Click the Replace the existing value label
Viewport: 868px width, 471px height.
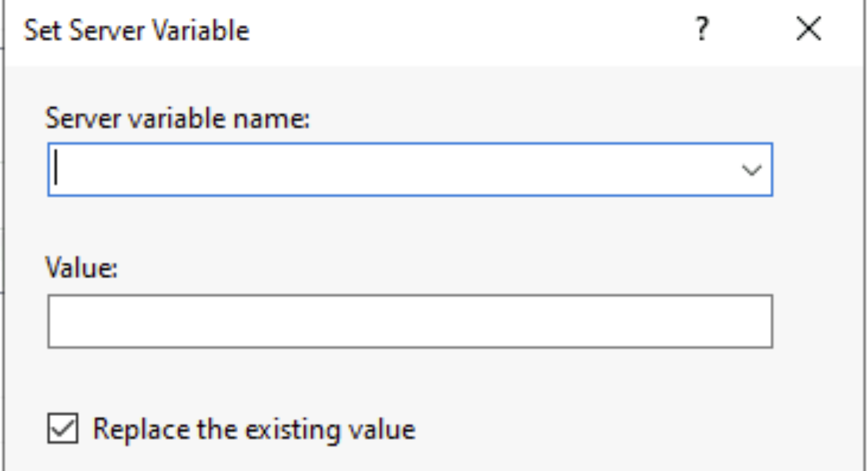[254, 429]
